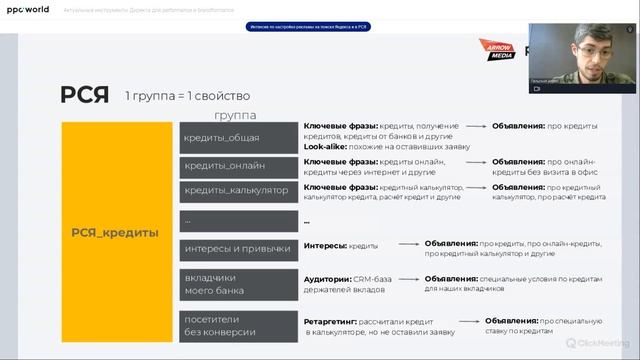Click the presenter webcam video thumbnail
The image size is (640, 360).
point(582,58)
